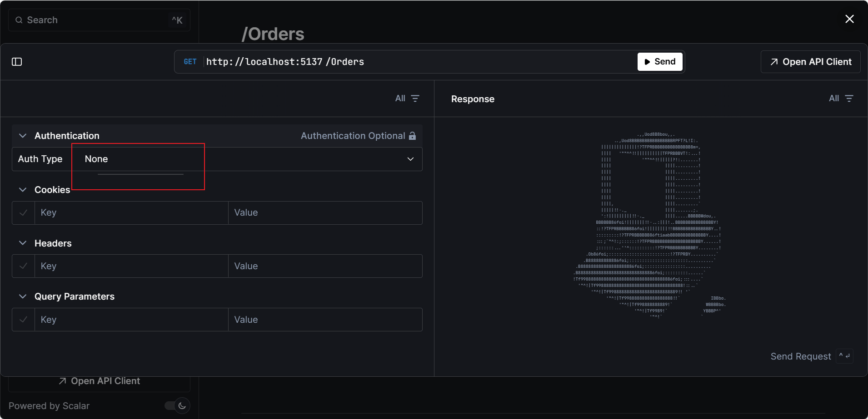Click the authentication lock icon
Image resolution: width=868 pixels, height=419 pixels.
pos(412,136)
